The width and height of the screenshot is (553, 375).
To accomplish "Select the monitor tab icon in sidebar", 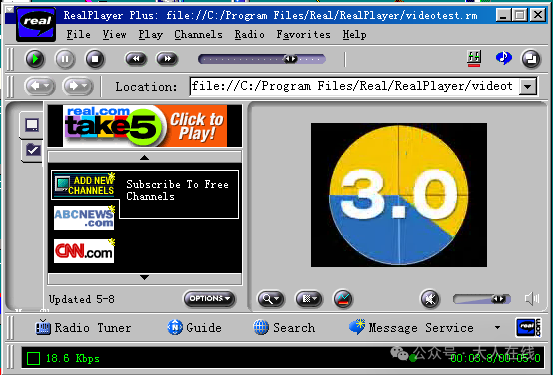I will coord(32,125).
